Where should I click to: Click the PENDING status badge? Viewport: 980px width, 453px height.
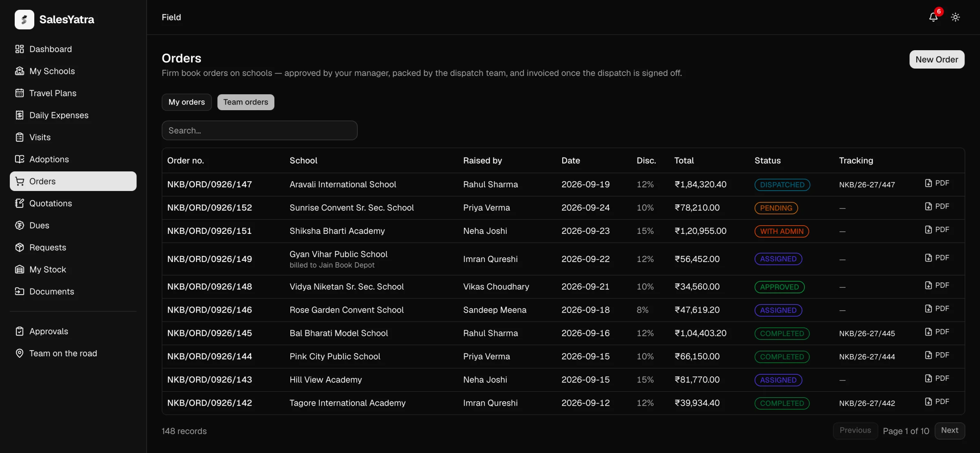[776, 208]
